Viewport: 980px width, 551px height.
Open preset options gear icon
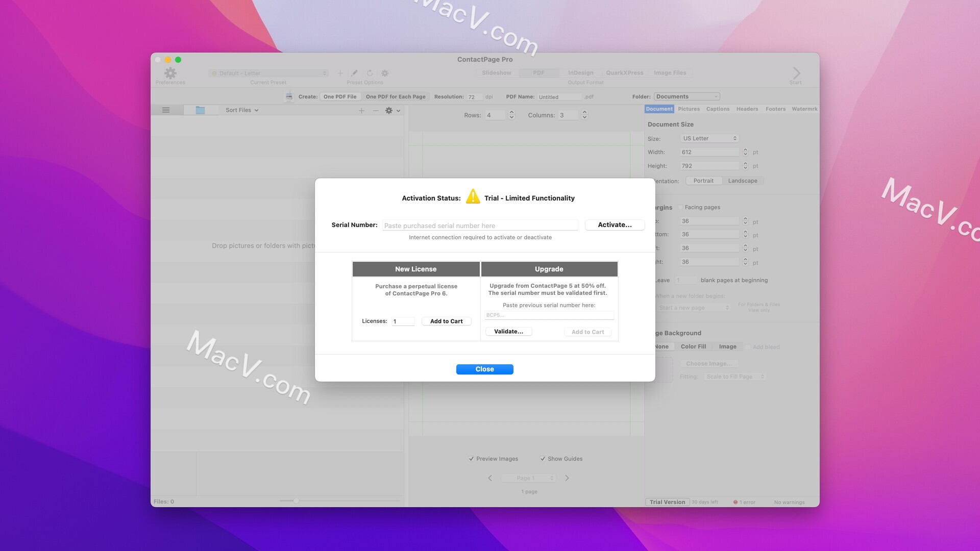coord(385,73)
